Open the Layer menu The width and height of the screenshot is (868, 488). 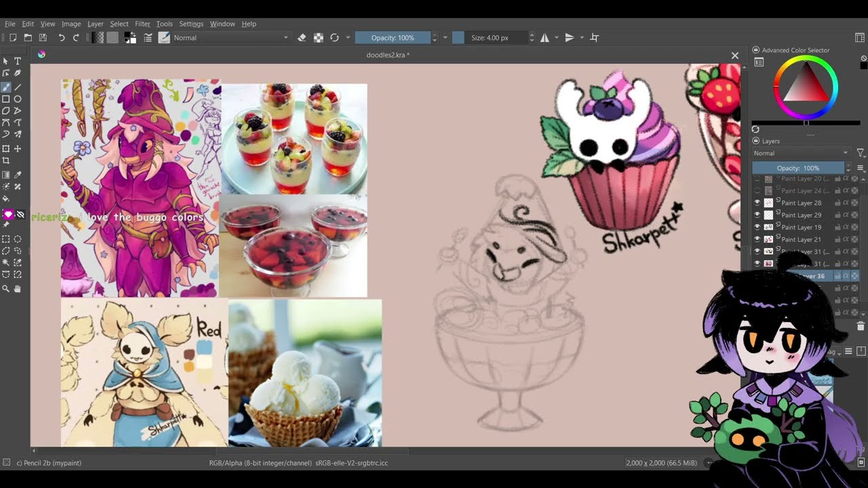click(x=96, y=24)
